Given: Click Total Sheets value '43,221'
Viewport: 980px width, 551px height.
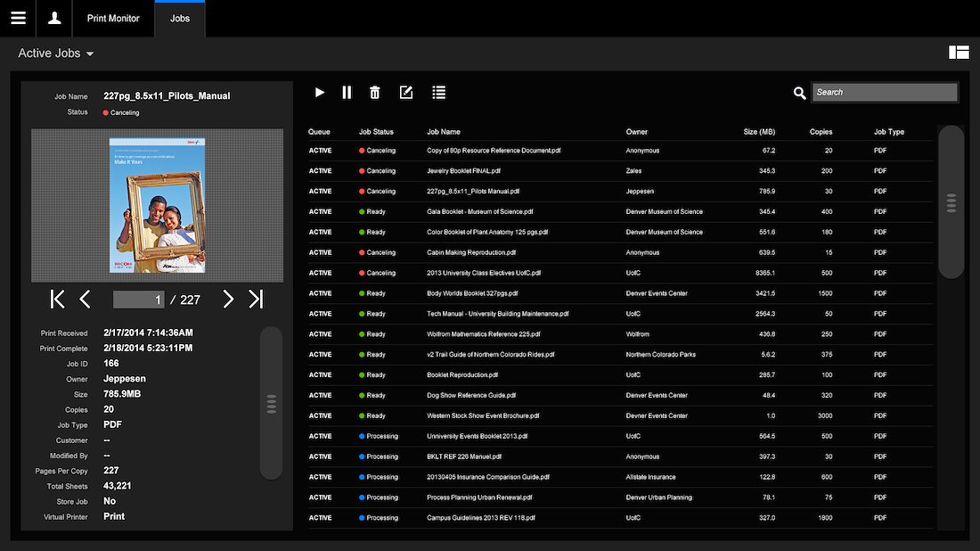Looking at the screenshot, I should [x=118, y=486].
